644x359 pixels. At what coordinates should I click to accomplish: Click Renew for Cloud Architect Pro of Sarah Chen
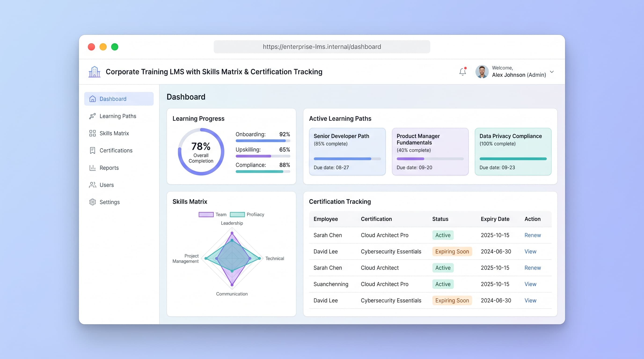[533, 235]
